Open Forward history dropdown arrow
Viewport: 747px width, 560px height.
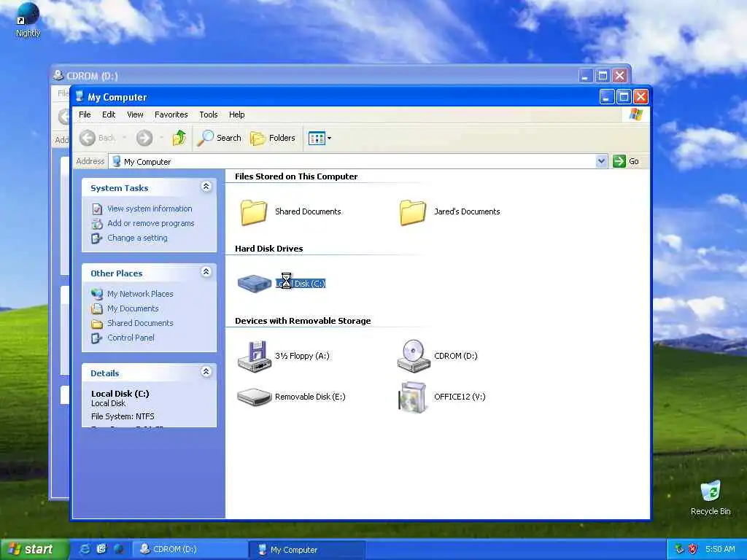[161, 138]
